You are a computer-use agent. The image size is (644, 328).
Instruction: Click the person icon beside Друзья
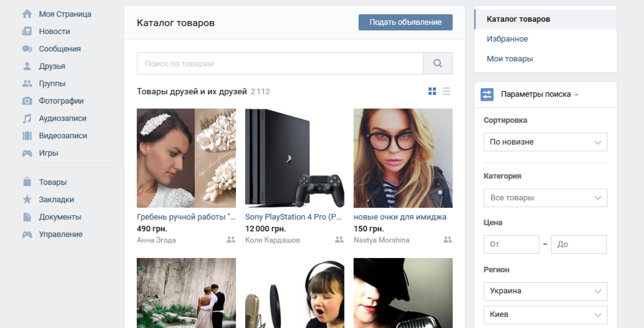point(27,66)
